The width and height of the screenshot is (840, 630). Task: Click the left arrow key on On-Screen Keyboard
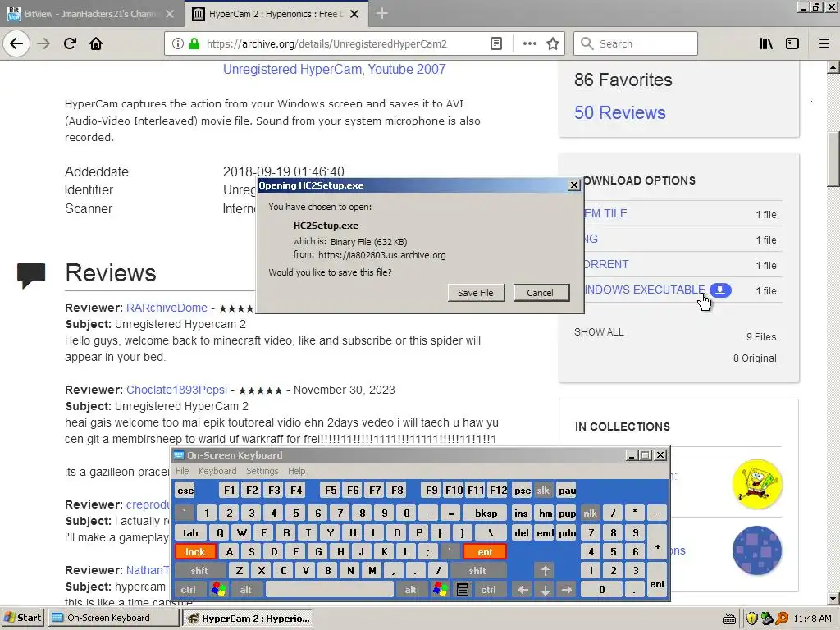(523, 589)
